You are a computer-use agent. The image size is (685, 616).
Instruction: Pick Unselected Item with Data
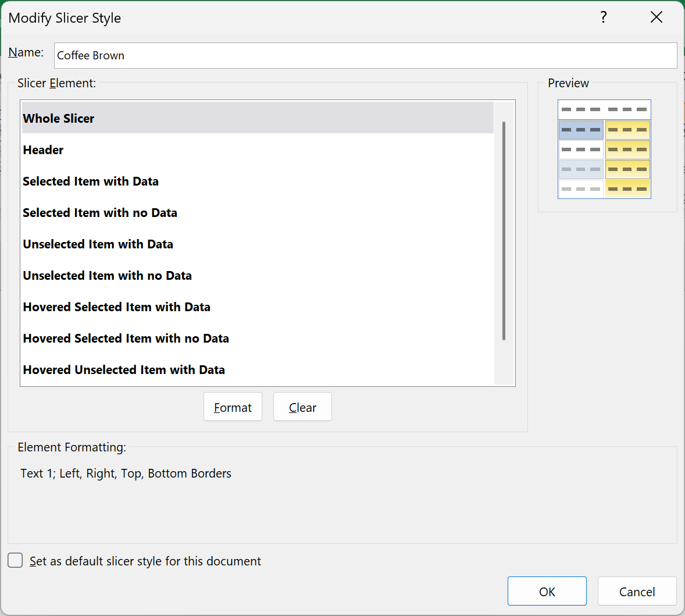(x=258, y=244)
